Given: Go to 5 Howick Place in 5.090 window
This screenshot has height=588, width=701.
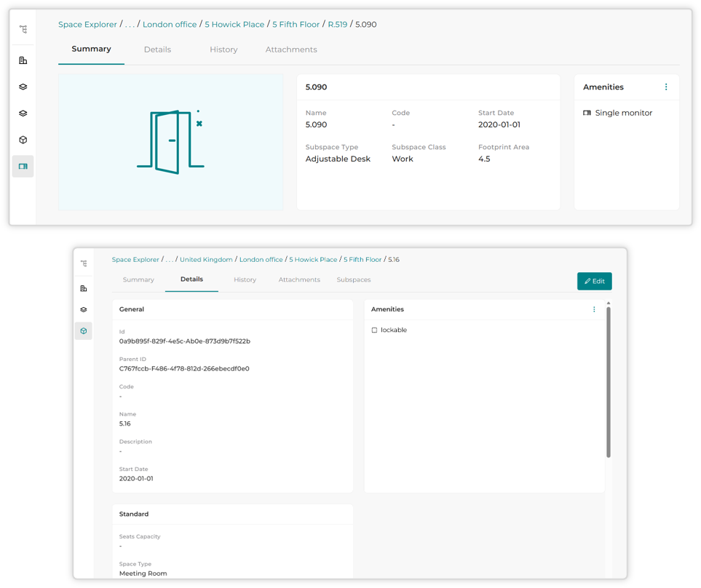Looking at the screenshot, I should pos(234,25).
